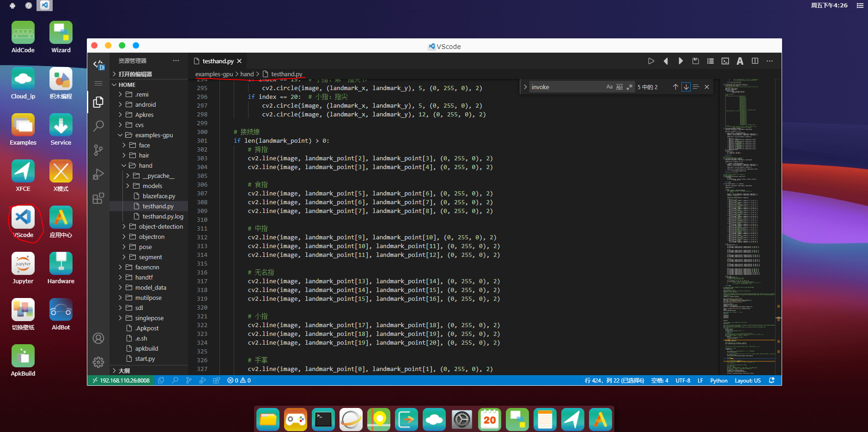Toggle Match Case in the find widget
The width and height of the screenshot is (868, 432).
point(609,87)
